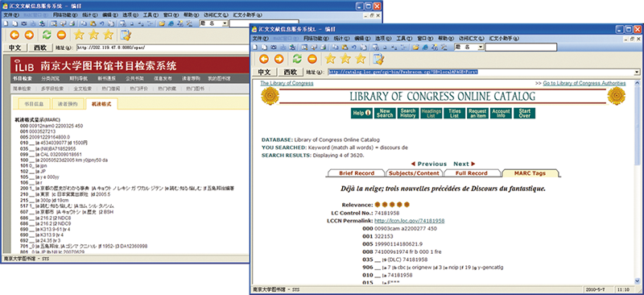Viewport: 644px width, 295px height.
Task: Click vertical scrollbar of Library of Congress page
Action: 637,181
